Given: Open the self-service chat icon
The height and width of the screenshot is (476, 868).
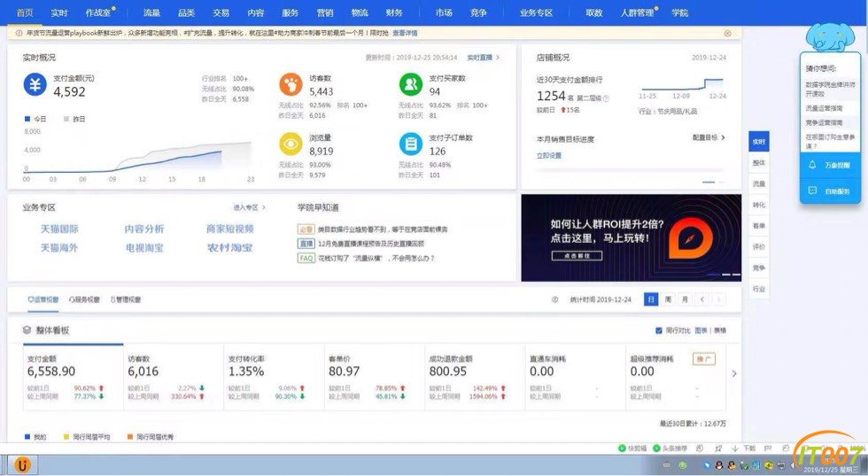Looking at the screenshot, I should tap(812, 191).
